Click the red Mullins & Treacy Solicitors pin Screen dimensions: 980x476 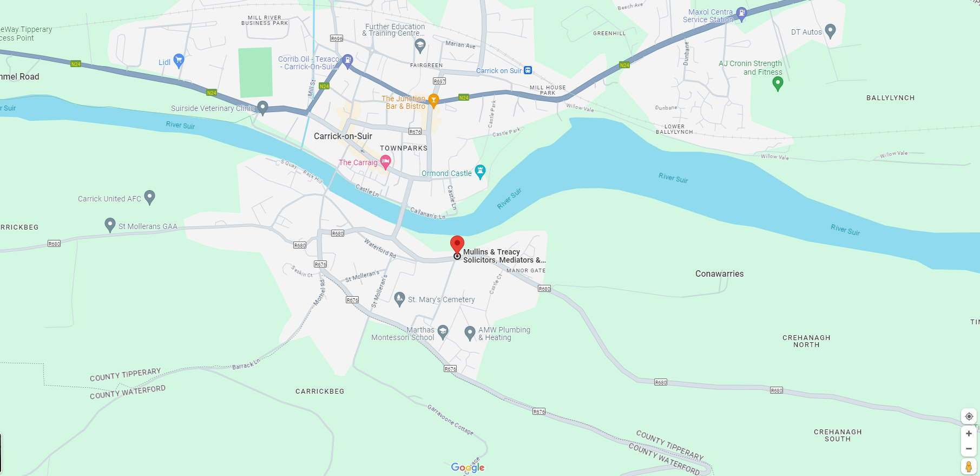coord(457,245)
